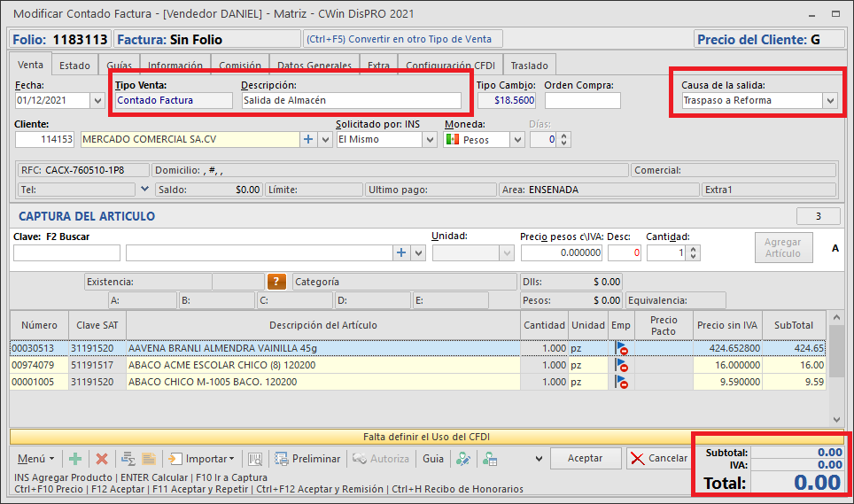Open the article description dropdown arrow
Viewport: 854px width, 504px height.
pyautogui.click(x=418, y=253)
